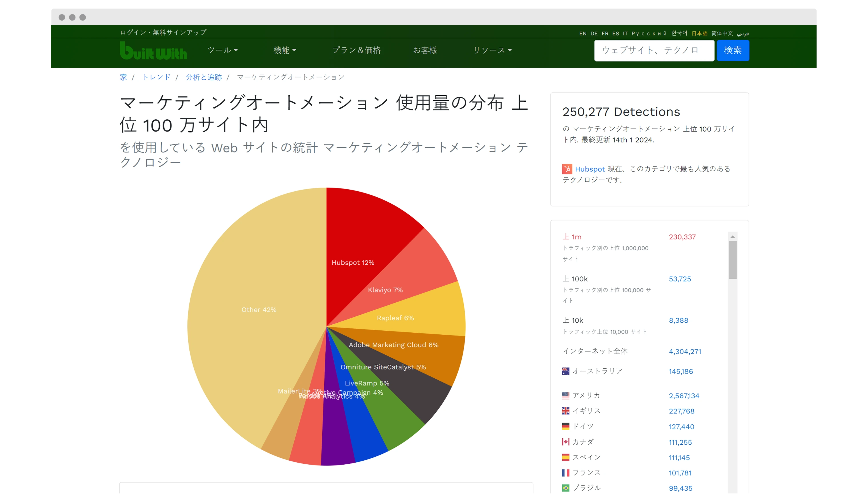Click the 127,440 Germany count

click(x=682, y=427)
